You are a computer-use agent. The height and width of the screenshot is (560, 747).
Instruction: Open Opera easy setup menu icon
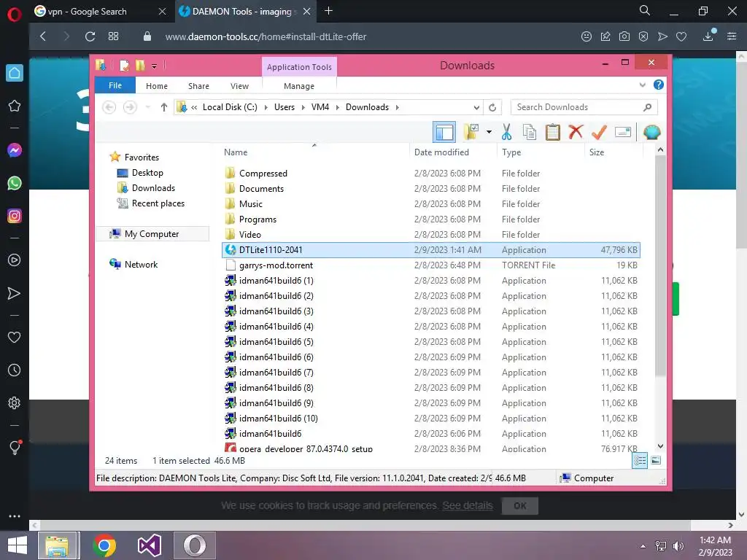tap(732, 36)
